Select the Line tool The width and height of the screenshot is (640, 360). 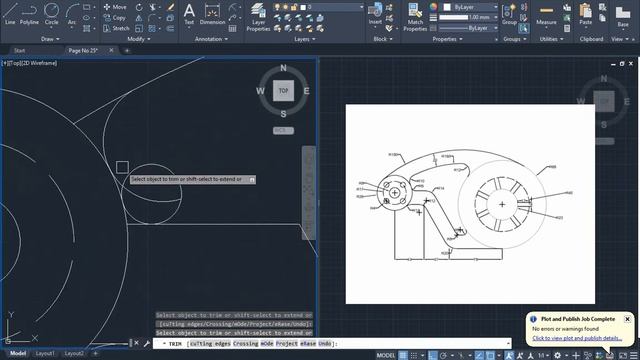click(10, 13)
